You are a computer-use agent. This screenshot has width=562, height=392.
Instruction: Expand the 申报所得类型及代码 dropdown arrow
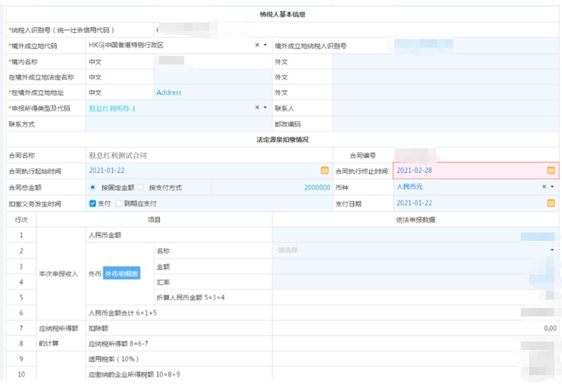click(265, 108)
